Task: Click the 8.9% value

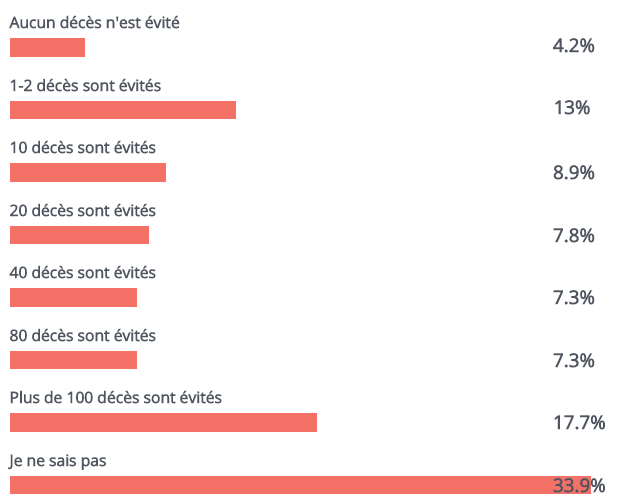Action: (x=573, y=173)
